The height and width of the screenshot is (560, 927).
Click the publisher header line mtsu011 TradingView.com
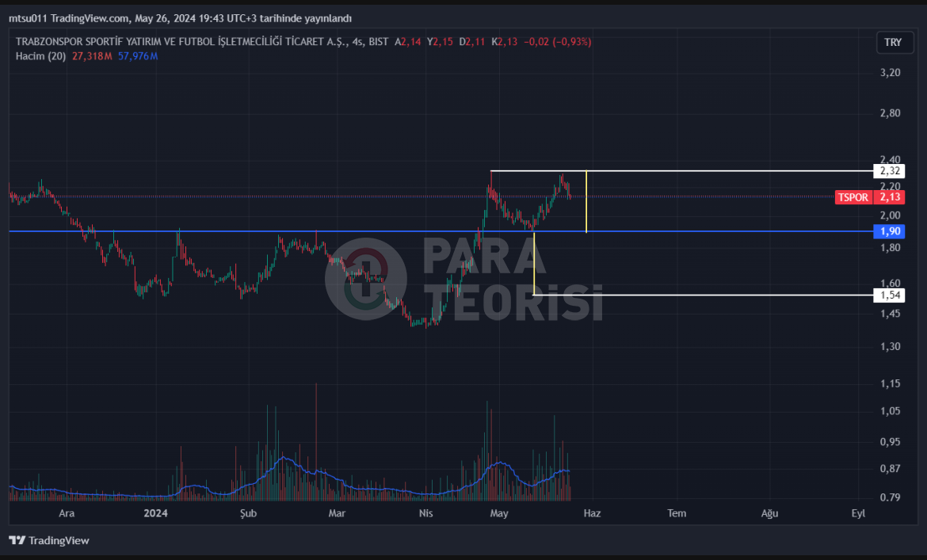181,18
